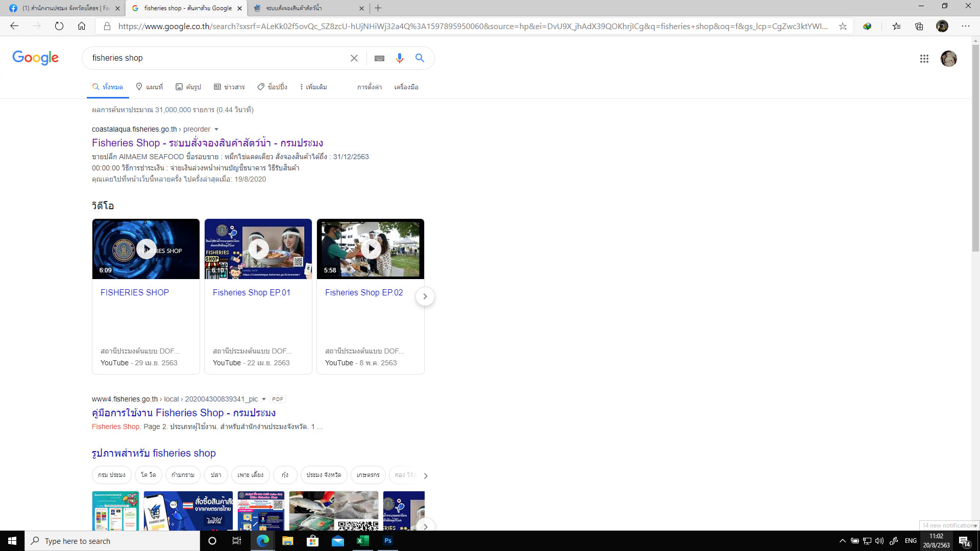Open Task View on taskbar
980x551 pixels.
(x=237, y=541)
